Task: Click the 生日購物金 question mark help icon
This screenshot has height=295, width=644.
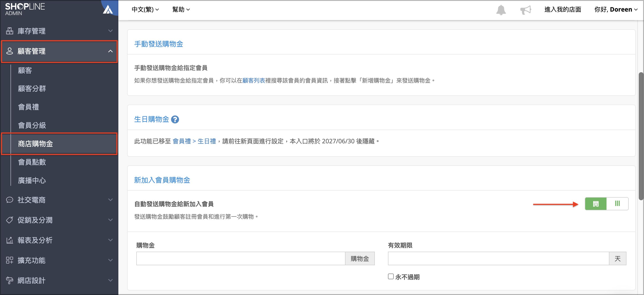Action: pyautogui.click(x=175, y=119)
